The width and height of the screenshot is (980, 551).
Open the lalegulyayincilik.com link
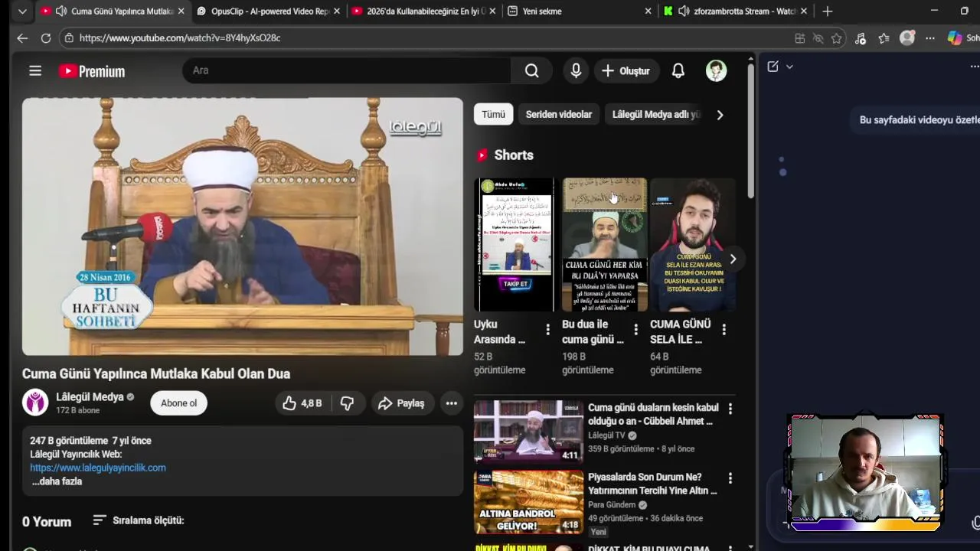pos(98,468)
